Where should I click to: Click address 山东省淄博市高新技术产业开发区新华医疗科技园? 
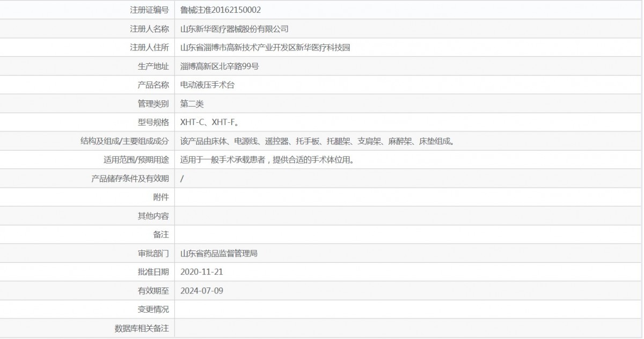[265, 47]
